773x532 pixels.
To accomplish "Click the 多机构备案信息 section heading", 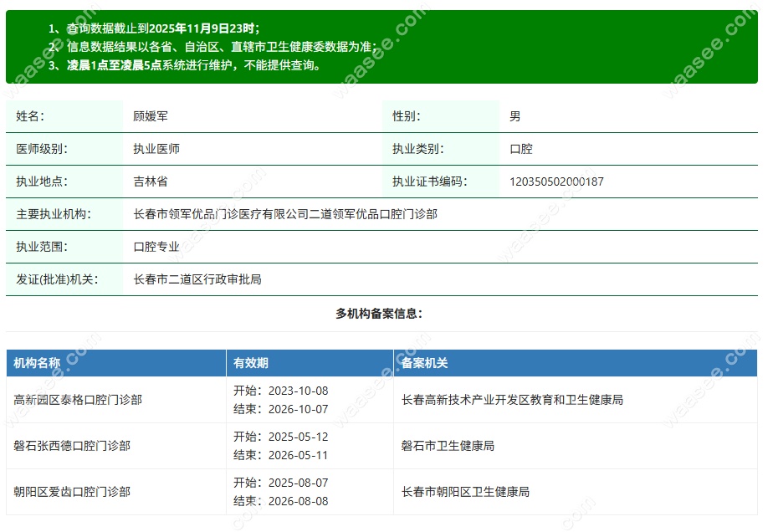I will pos(385,316).
